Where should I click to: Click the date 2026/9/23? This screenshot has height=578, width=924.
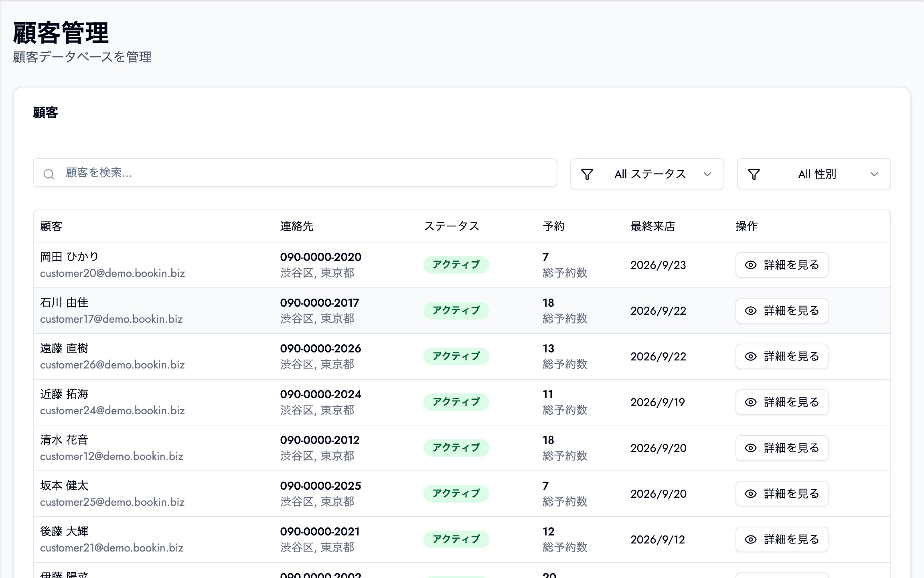coord(658,265)
